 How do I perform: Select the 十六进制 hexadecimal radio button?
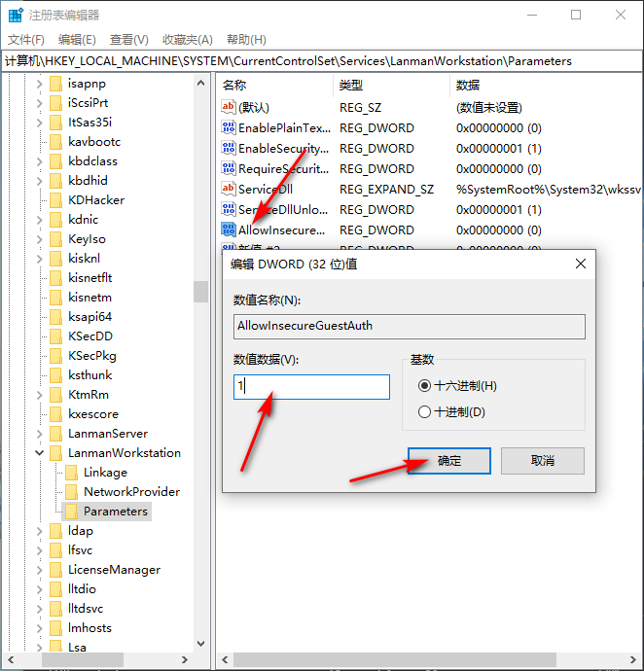pos(423,386)
